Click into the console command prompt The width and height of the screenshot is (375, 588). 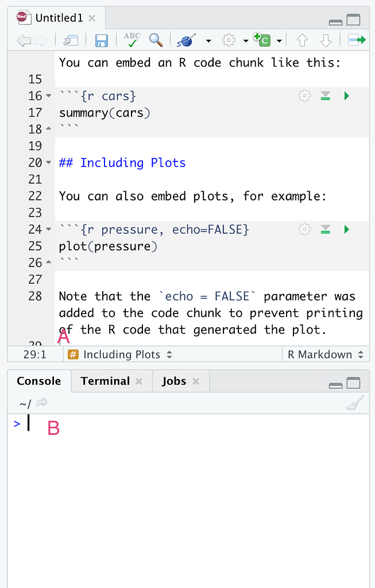tap(28, 422)
